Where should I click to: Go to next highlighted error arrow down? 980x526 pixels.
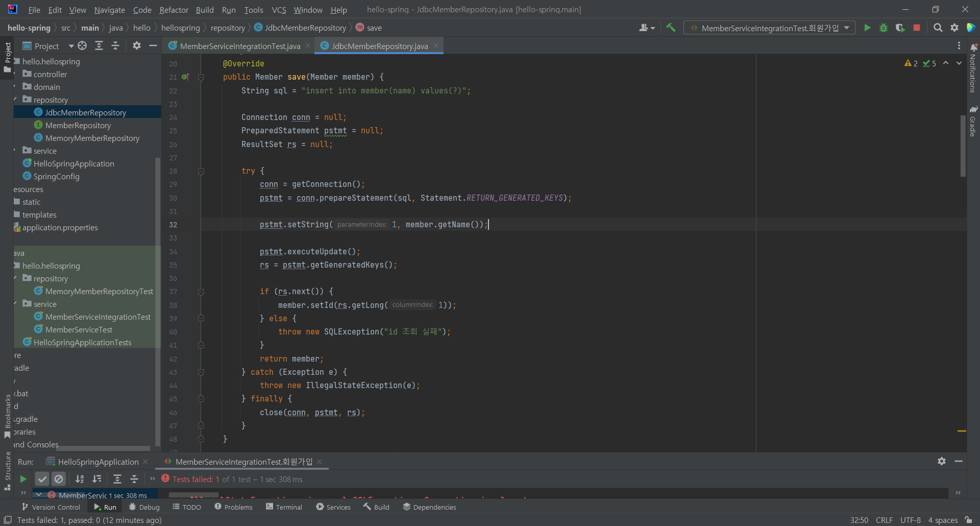pos(959,63)
